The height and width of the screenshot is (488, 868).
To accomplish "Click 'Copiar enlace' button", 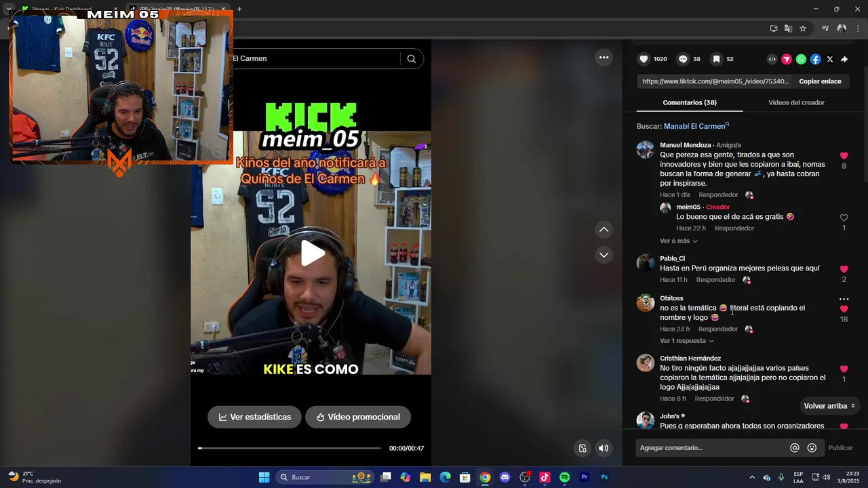I will pyautogui.click(x=820, y=81).
